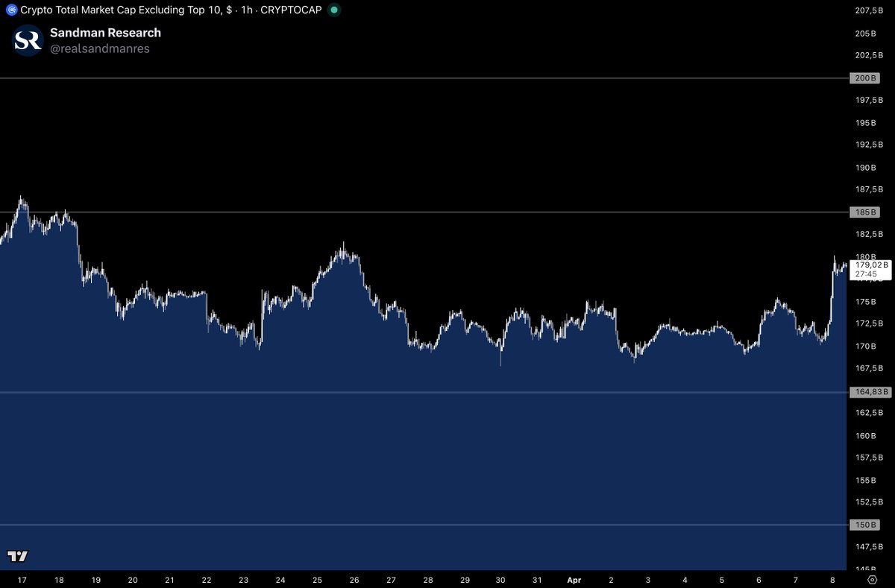Viewport: 895px width, 588px height.
Task: Open chart settings via the hexagon gear icon
Action: point(871,579)
